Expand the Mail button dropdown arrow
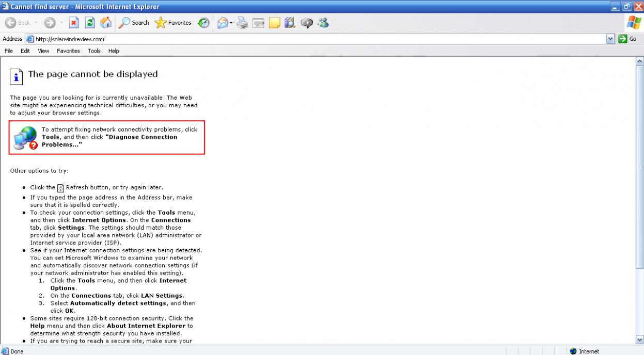 coord(231,23)
